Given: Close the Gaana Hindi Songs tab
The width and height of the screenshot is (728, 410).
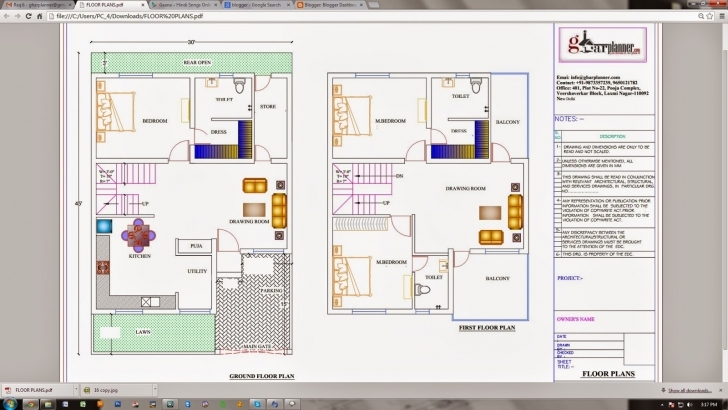Looking at the screenshot, I should click(x=215, y=5).
